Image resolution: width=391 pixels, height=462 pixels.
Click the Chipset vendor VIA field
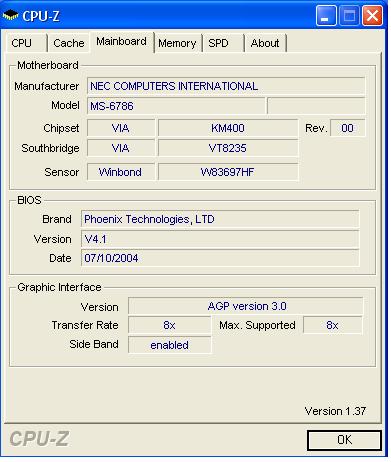(121, 128)
